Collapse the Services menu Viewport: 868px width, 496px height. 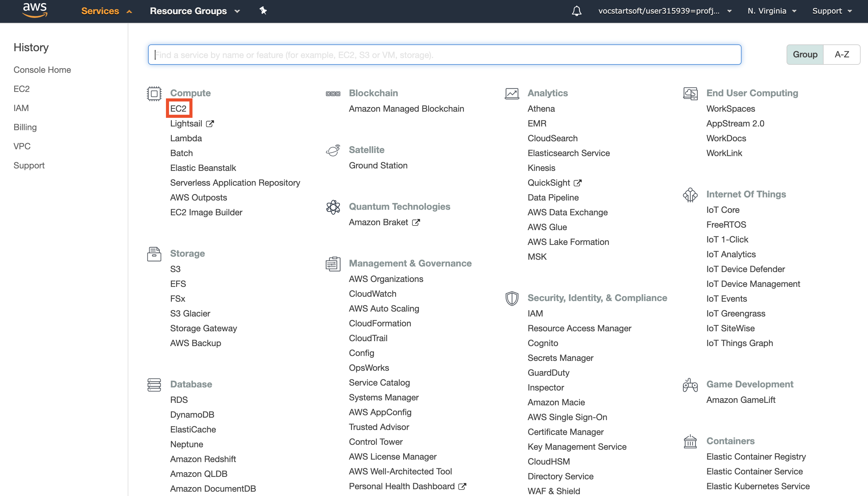click(x=106, y=11)
